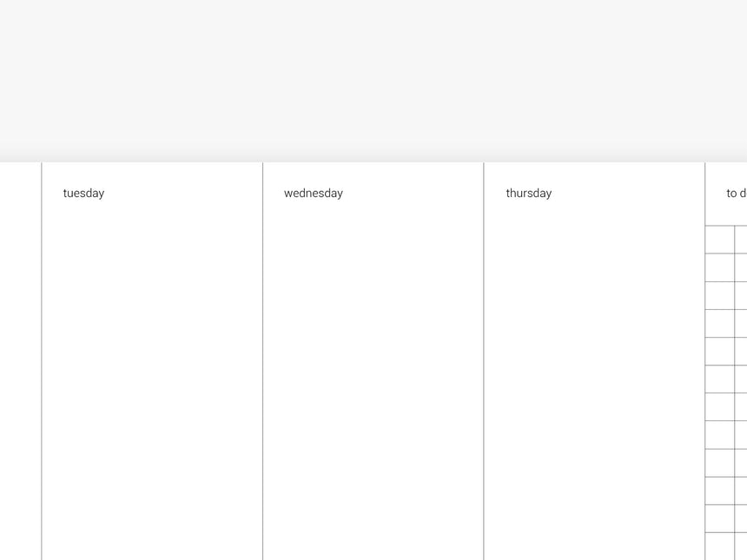Check the ninth to-do list checkbox
The height and width of the screenshot is (560, 747).
pyautogui.click(x=720, y=463)
